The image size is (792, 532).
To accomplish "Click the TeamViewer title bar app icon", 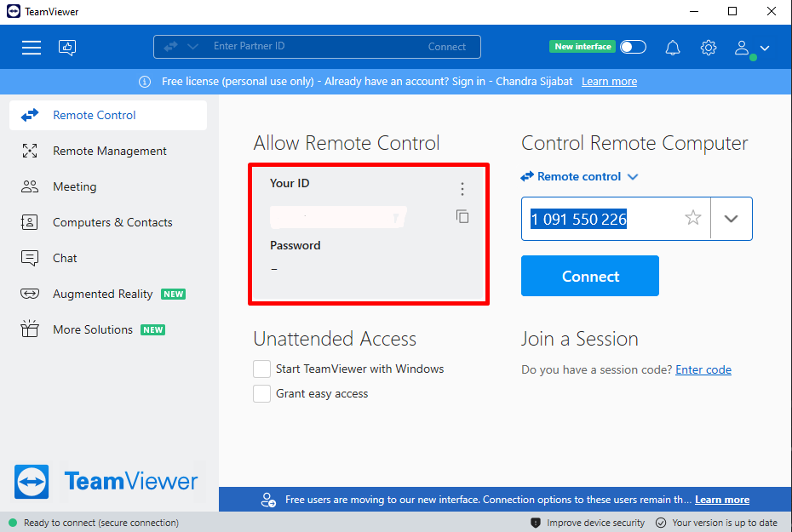I will point(14,11).
